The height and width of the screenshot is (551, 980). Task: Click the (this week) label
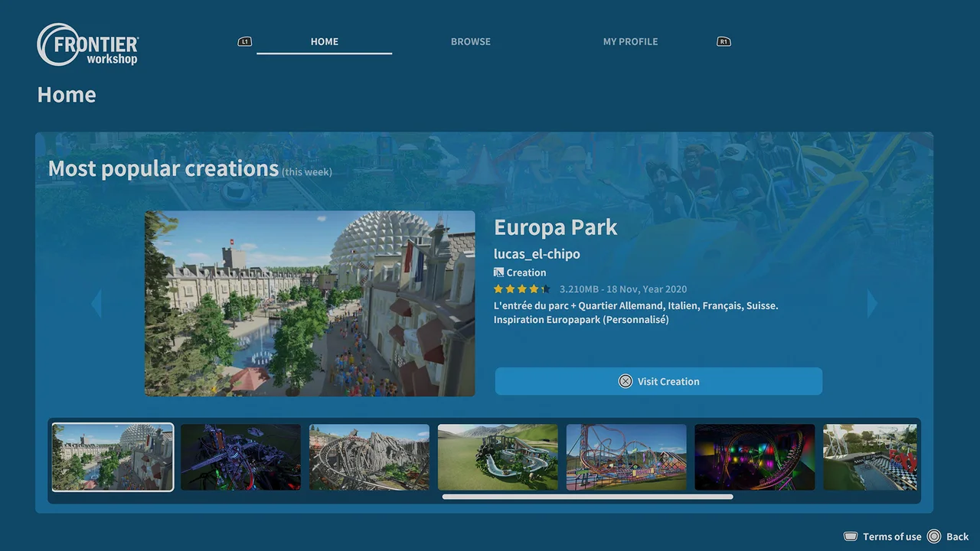(x=307, y=172)
